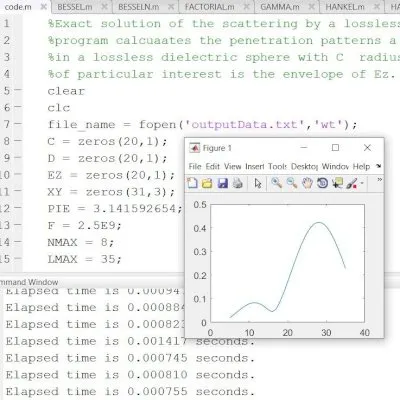This screenshot has height=400, width=400.
Task: Click the New Figure icon
Action: [x=192, y=183]
